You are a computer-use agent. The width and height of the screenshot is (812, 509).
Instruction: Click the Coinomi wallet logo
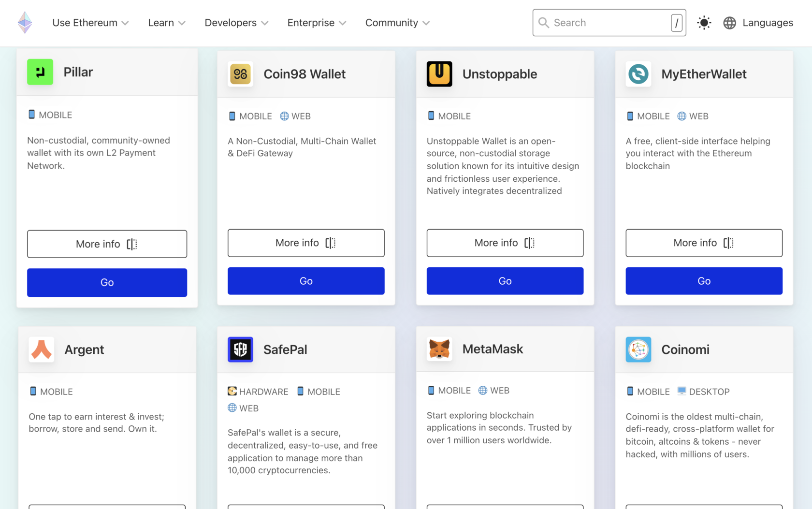(638, 349)
